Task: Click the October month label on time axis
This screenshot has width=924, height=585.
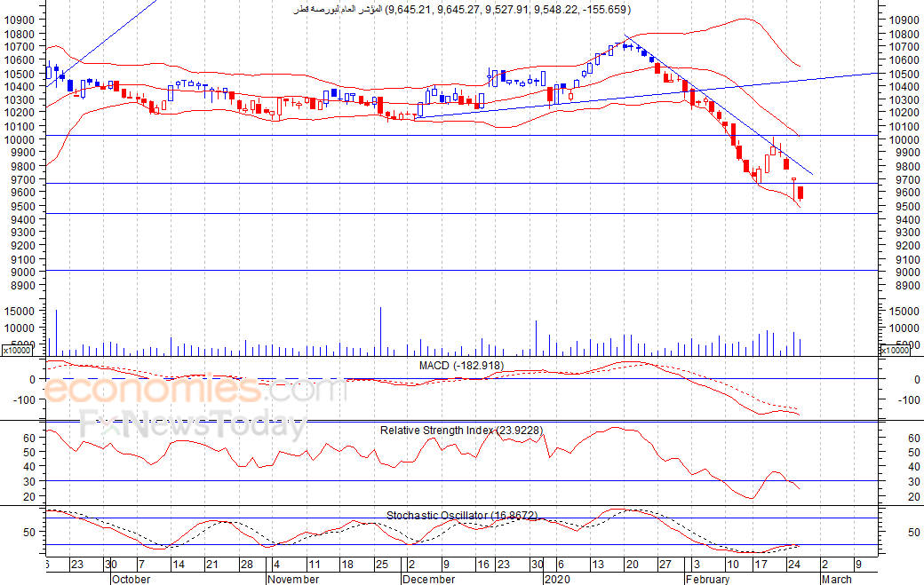Action: point(131,579)
